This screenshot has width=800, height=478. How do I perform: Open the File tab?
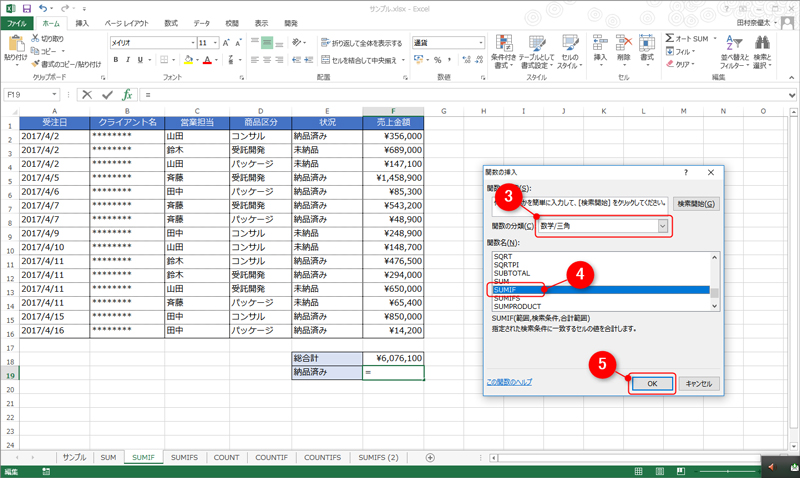pyautogui.click(x=17, y=23)
